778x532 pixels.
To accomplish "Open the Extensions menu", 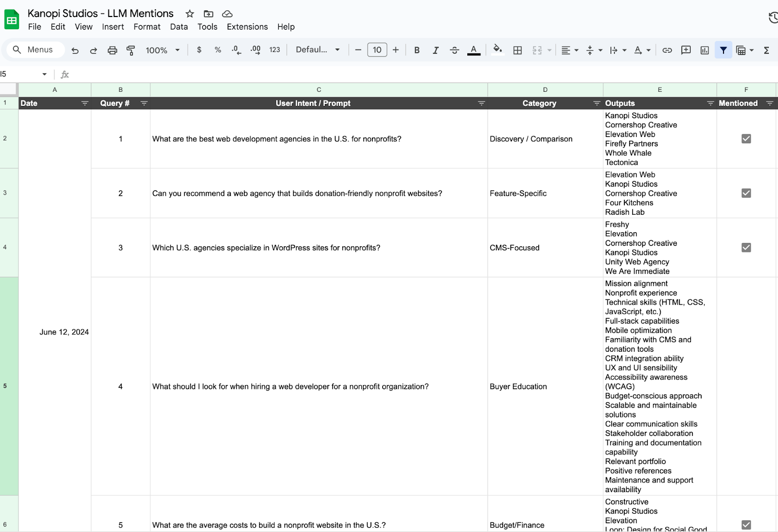I will 247,27.
